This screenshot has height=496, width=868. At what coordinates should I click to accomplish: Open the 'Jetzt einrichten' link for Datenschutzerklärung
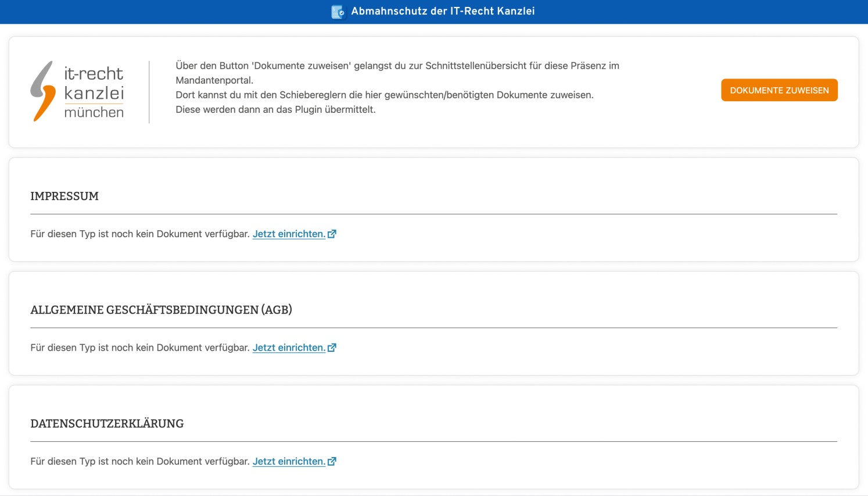pos(289,461)
